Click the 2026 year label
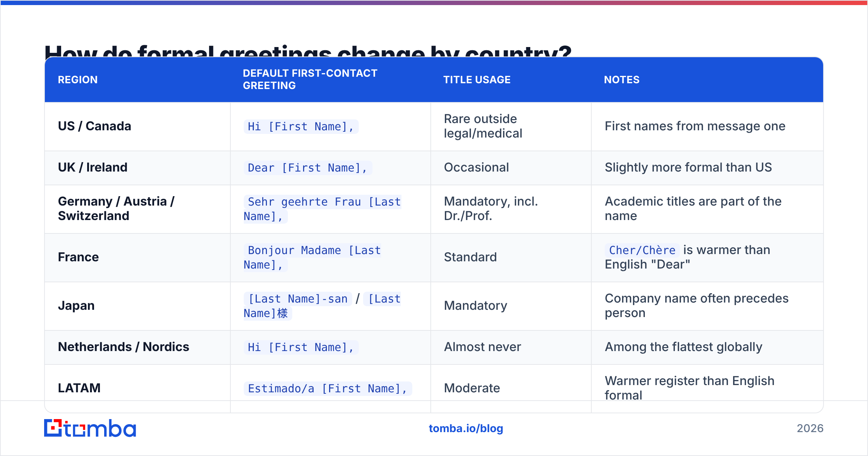Viewport: 868px width, 456px height. coord(810,428)
